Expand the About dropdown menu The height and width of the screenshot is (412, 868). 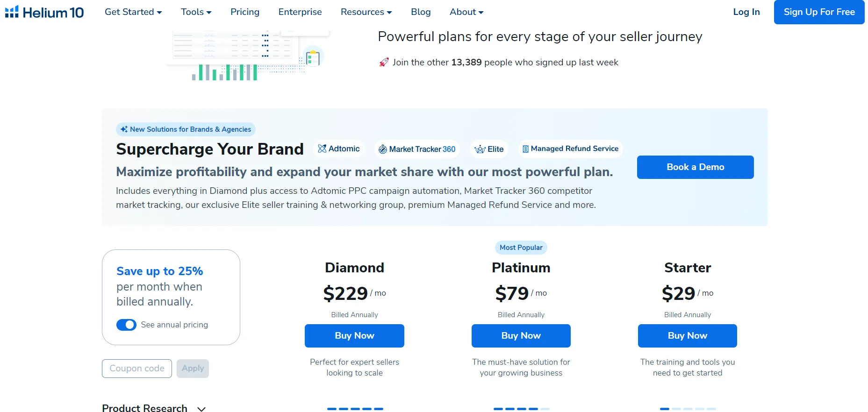[466, 12]
